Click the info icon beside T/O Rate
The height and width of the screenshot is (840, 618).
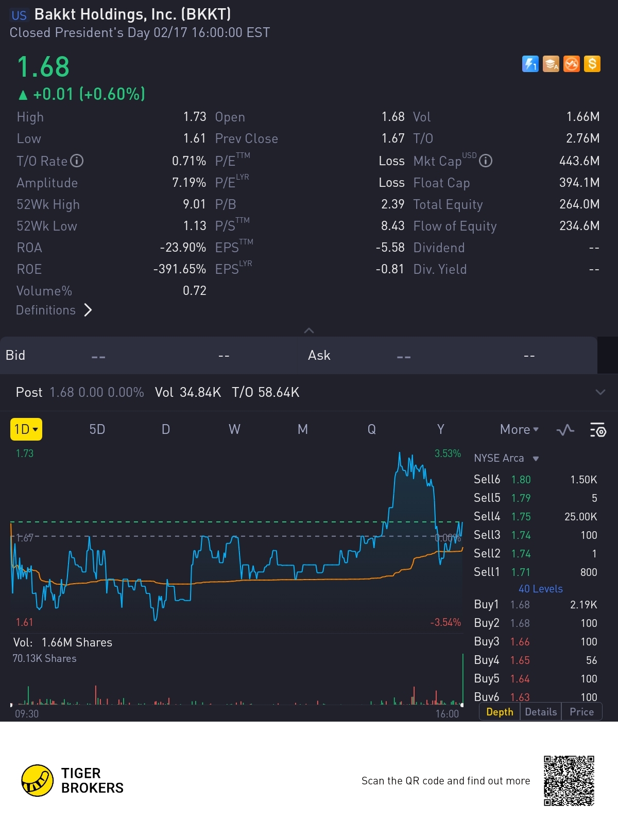[x=77, y=161]
